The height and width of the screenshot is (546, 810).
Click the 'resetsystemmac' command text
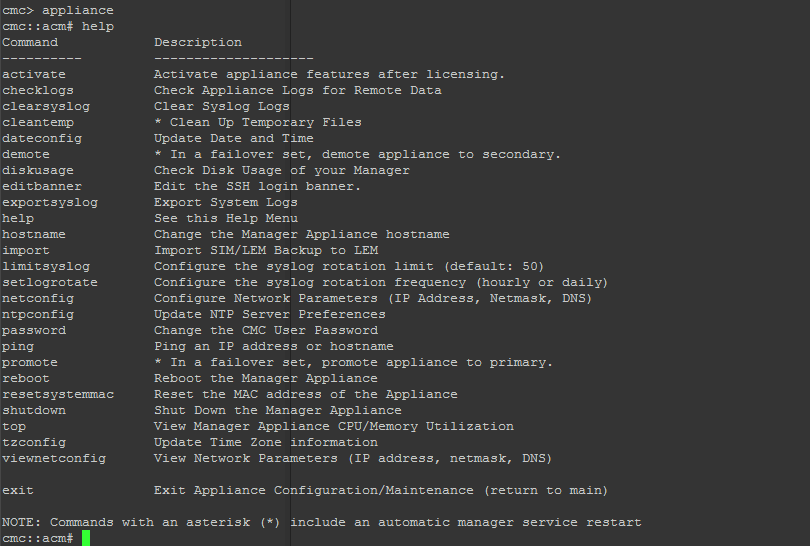[58, 394]
